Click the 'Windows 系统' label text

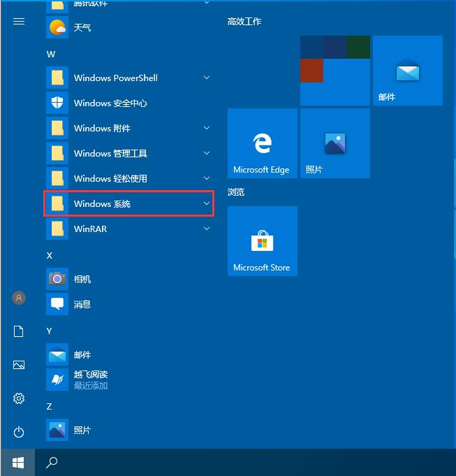coord(102,203)
